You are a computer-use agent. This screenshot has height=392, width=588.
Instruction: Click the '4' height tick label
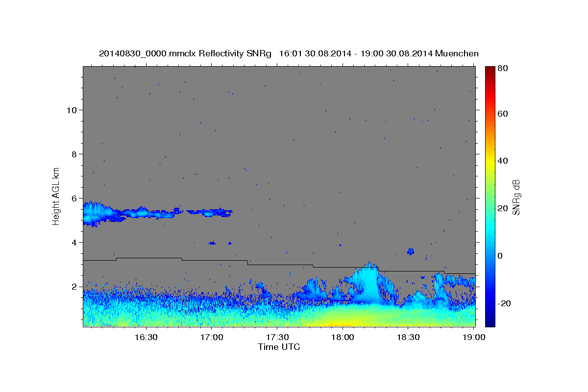[74, 242]
